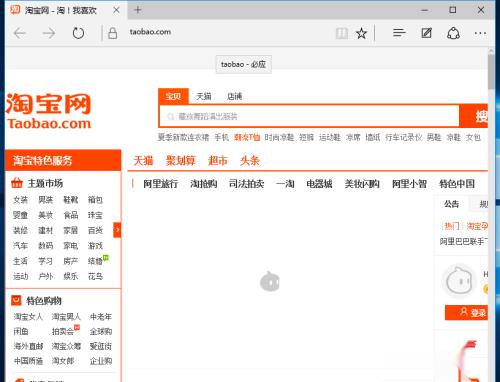Click the Taobao product search field
The height and width of the screenshot is (382, 500).
pyautogui.click(x=309, y=116)
